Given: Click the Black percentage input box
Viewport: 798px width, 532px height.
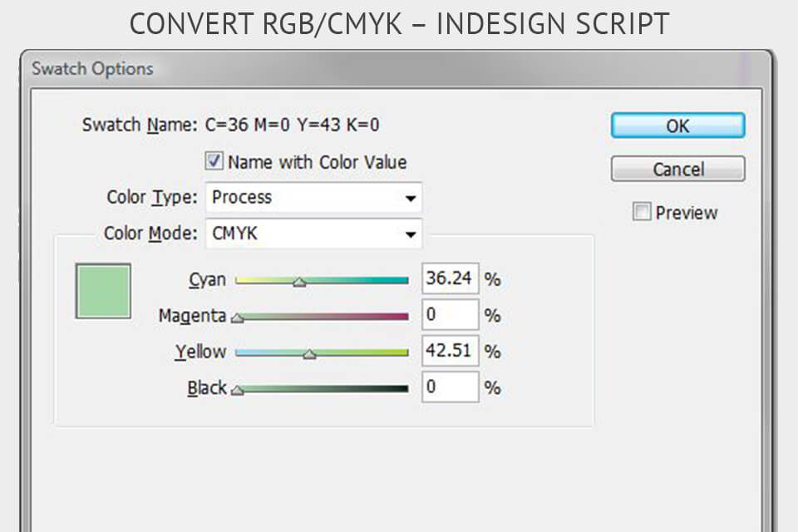Looking at the screenshot, I should pos(450,387).
